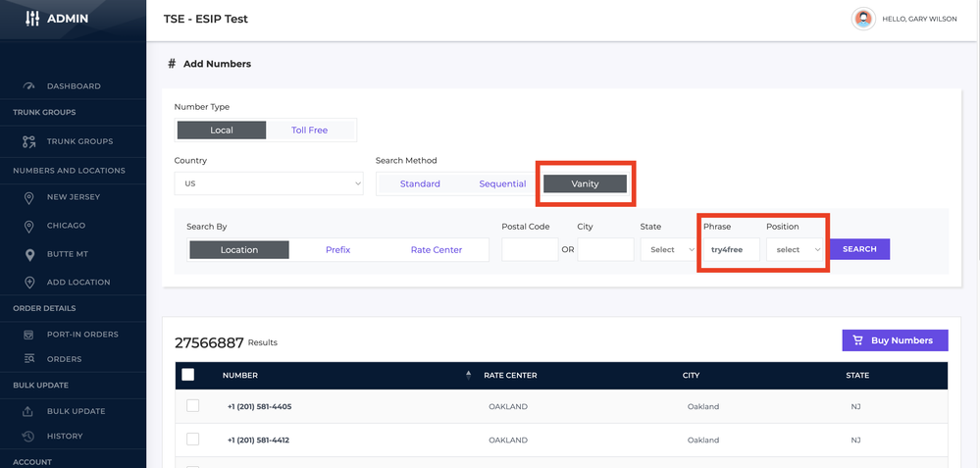The height and width of the screenshot is (468, 980).
Task: Click the Chicago location pin icon
Action: pyautogui.click(x=28, y=227)
